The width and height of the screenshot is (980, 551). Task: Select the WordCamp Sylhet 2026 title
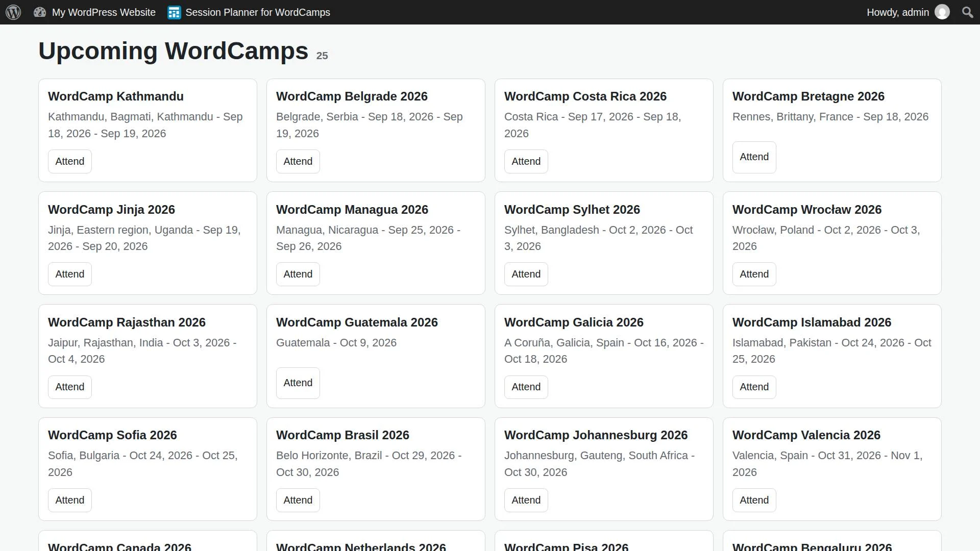pos(572,210)
